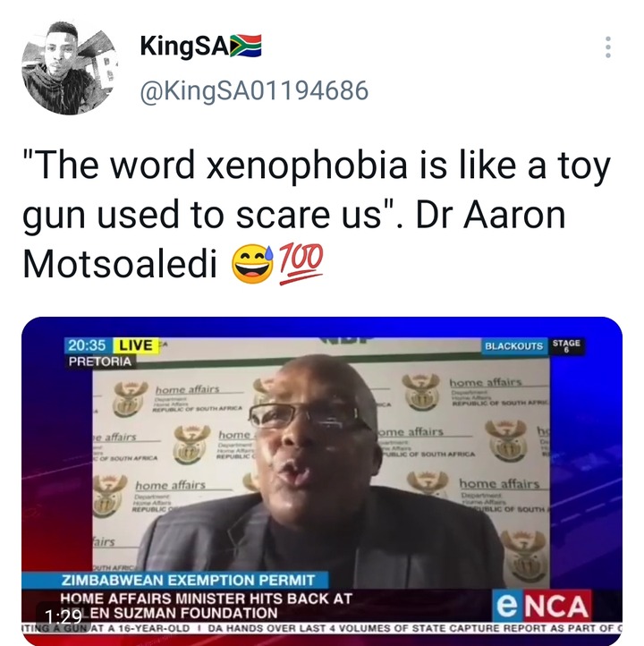Open the @KingSA01194686 handle
The height and width of the screenshot is (646, 644).
(254, 90)
